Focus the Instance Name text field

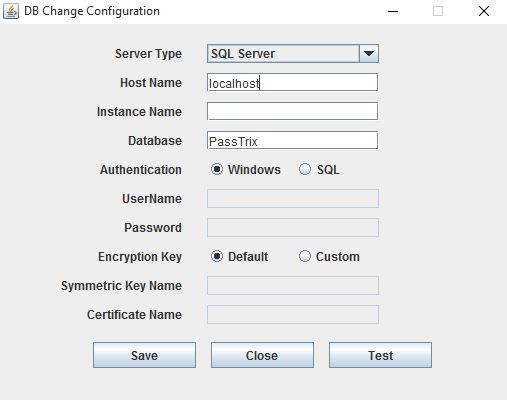coord(292,111)
